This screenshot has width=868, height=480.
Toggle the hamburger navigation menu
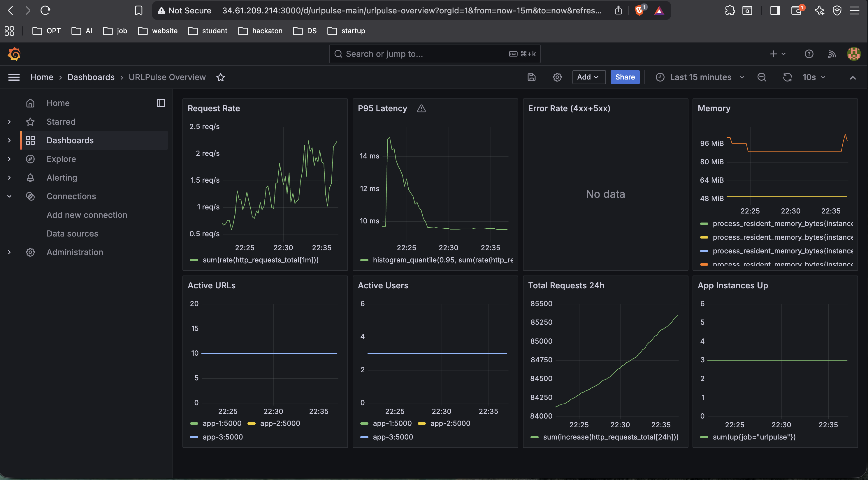(x=14, y=77)
